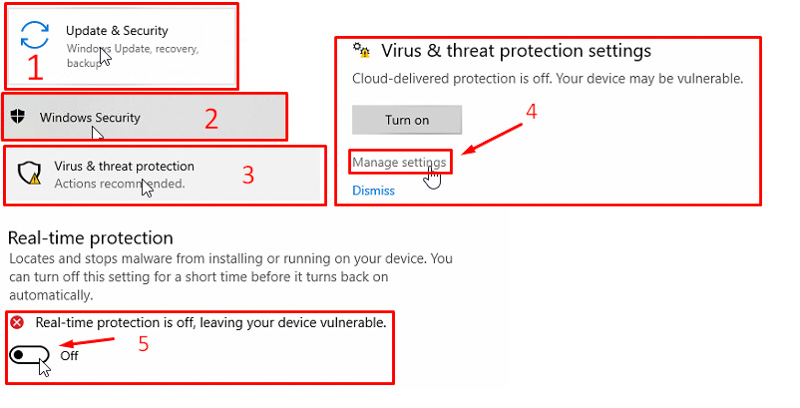Click the Virus & threat protection settings heading
This screenshot has width=800, height=408.
click(516, 50)
